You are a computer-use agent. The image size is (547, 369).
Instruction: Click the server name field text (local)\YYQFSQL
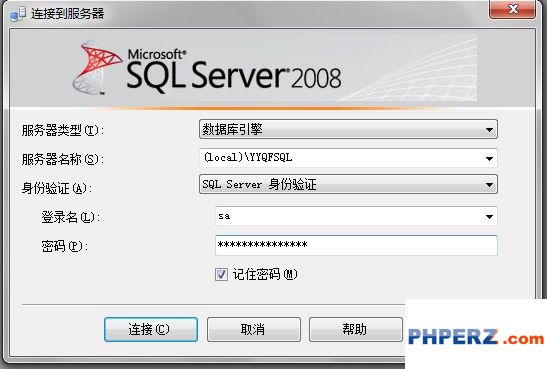pyautogui.click(x=248, y=158)
